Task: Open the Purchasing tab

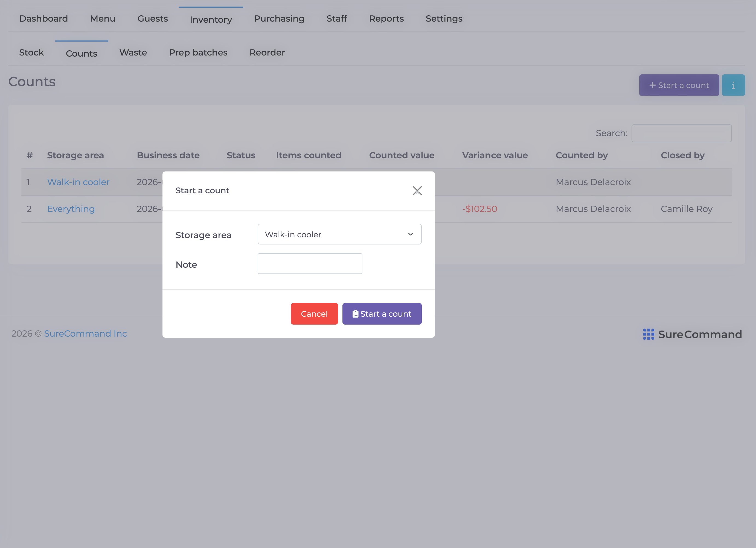Action: (x=279, y=19)
